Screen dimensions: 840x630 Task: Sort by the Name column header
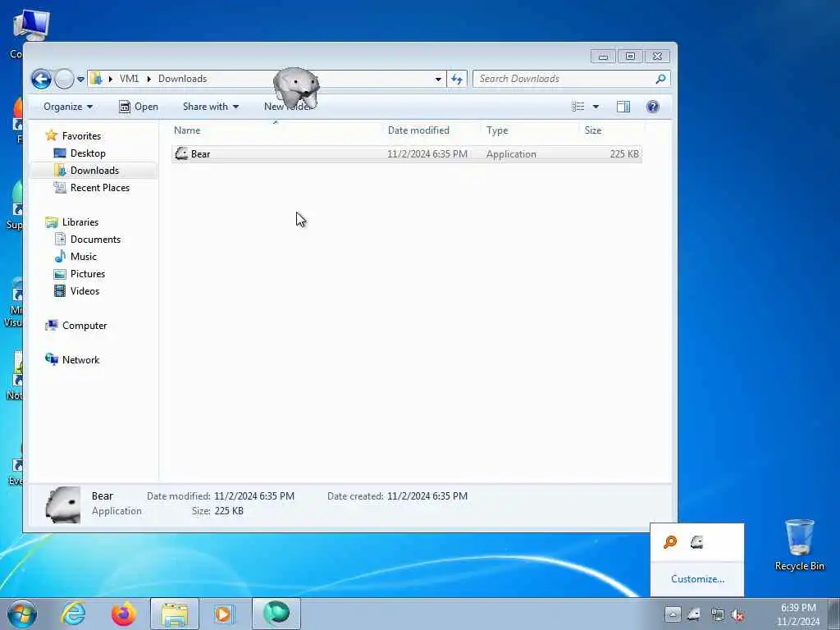pyautogui.click(x=187, y=130)
